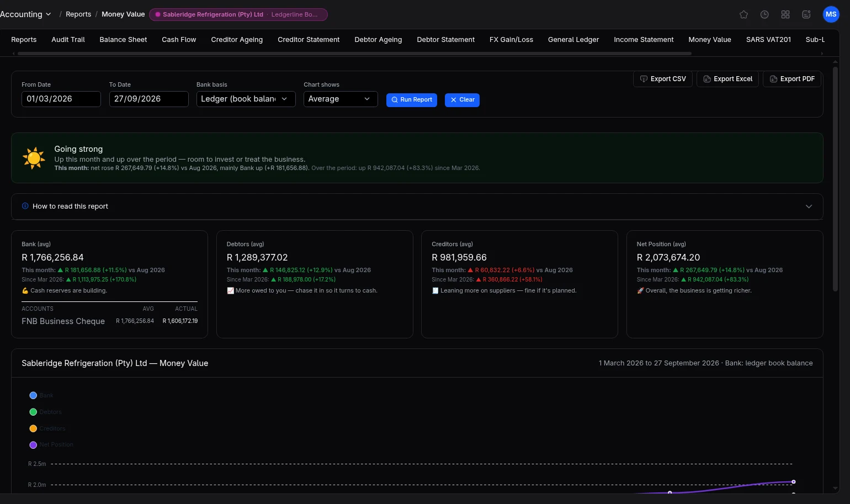Screen dimensions: 850x504
Task: Click the horizontal tab scrollbar
Action: pos(354,54)
